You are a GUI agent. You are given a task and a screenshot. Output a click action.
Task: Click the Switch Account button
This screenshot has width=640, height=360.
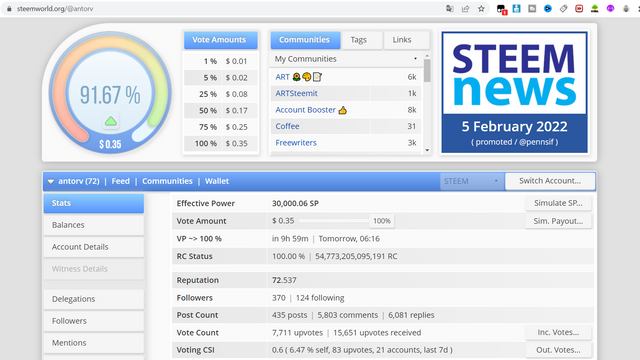550,181
